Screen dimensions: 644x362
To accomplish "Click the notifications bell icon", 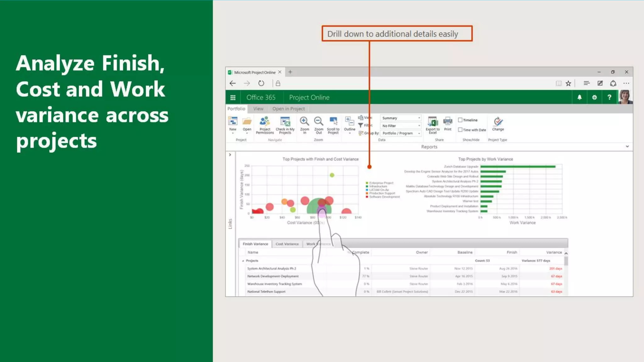I will [579, 97].
